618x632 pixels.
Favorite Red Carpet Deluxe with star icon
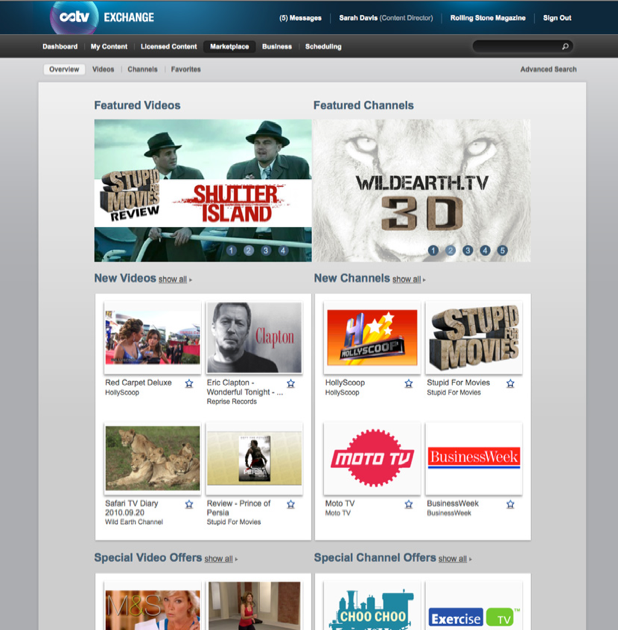pos(189,384)
